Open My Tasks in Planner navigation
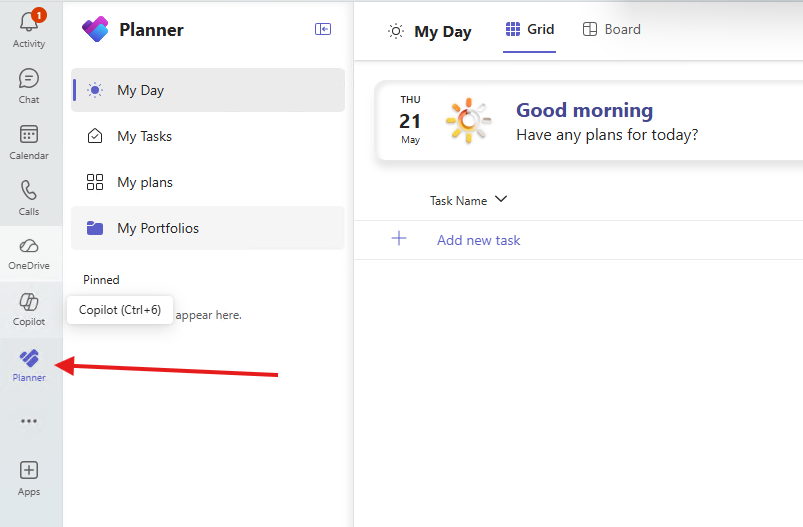This screenshot has height=527, width=803. pos(208,136)
